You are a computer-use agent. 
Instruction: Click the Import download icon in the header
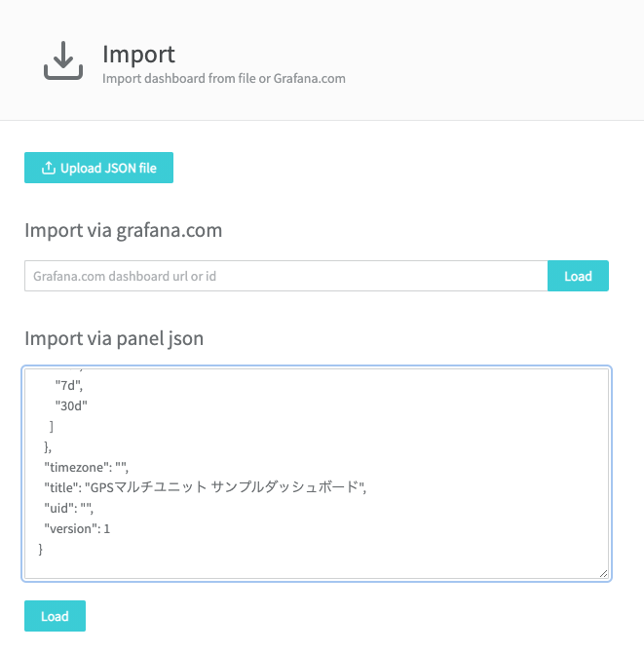pyautogui.click(x=63, y=60)
